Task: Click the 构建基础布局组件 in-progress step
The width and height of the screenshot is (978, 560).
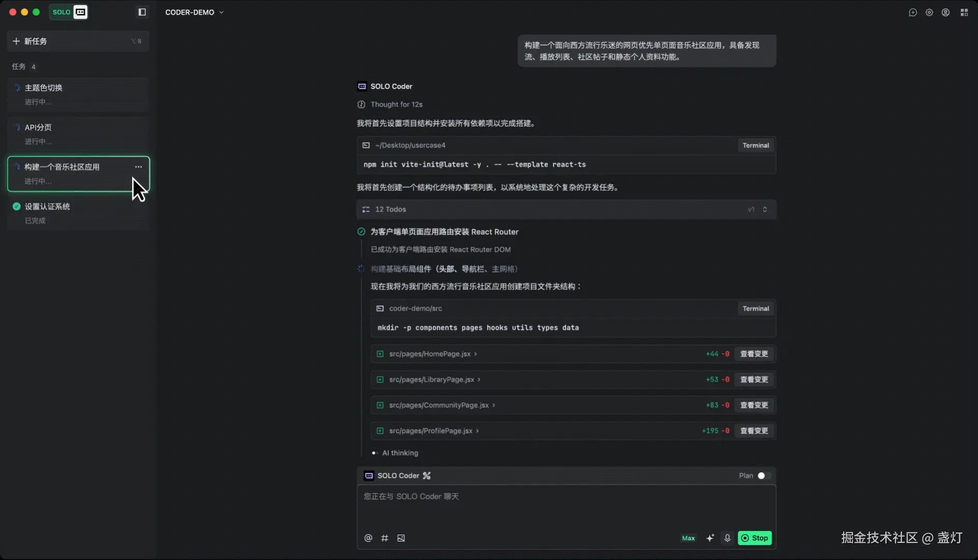Action: (444, 269)
